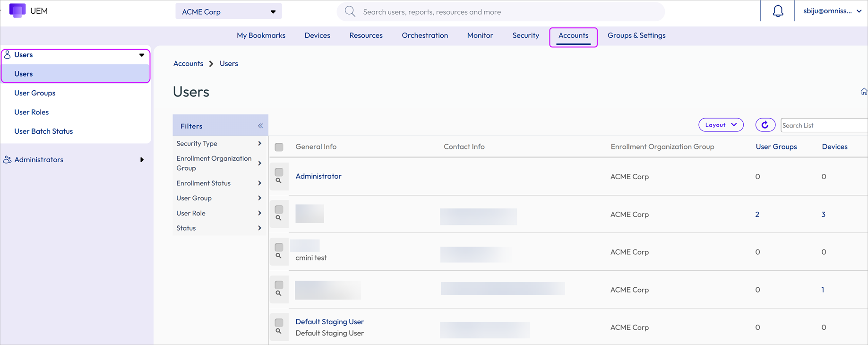Click magnifier icon in ACME Corp row with 3 devices
This screenshot has height=345, width=868.
pyautogui.click(x=279, y=218)
